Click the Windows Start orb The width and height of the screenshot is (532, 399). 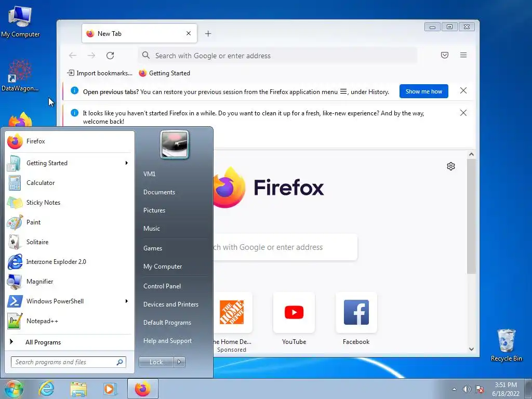point(14,389)
